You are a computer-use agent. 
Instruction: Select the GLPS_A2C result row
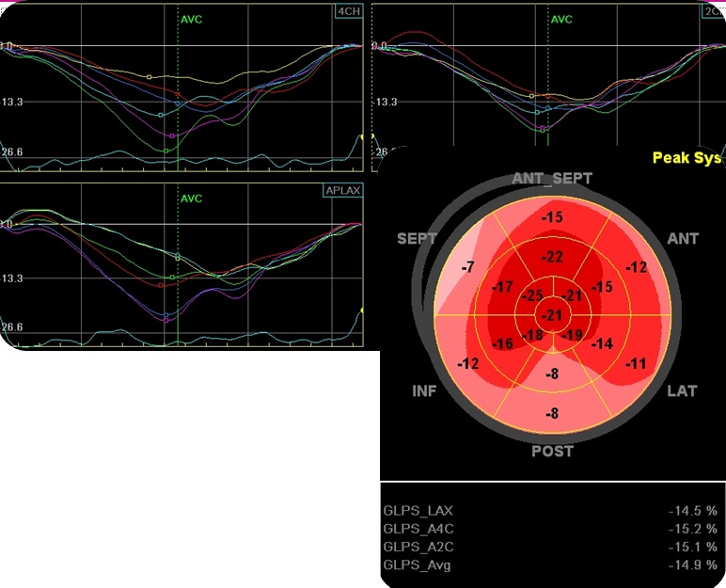click(550, 547)
